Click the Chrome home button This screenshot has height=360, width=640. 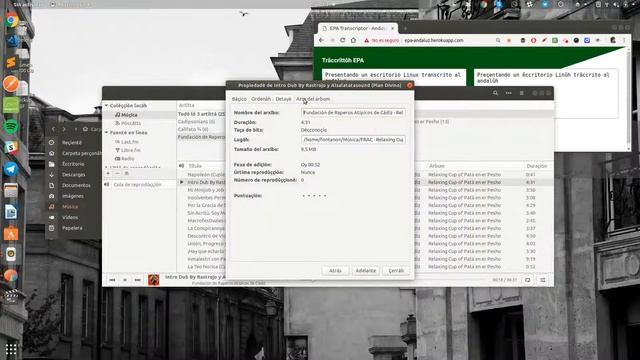pos(353,40)
